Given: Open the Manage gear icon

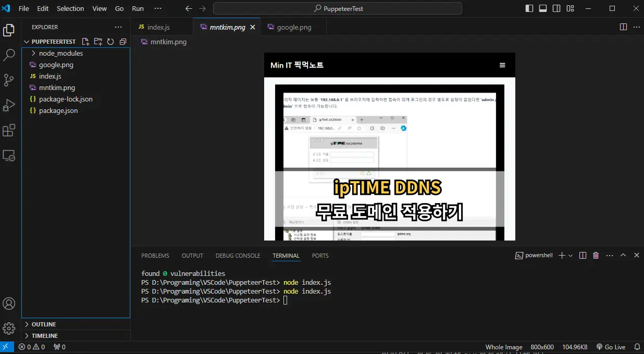Looking at the screenshot, I should tap(9, 328).
